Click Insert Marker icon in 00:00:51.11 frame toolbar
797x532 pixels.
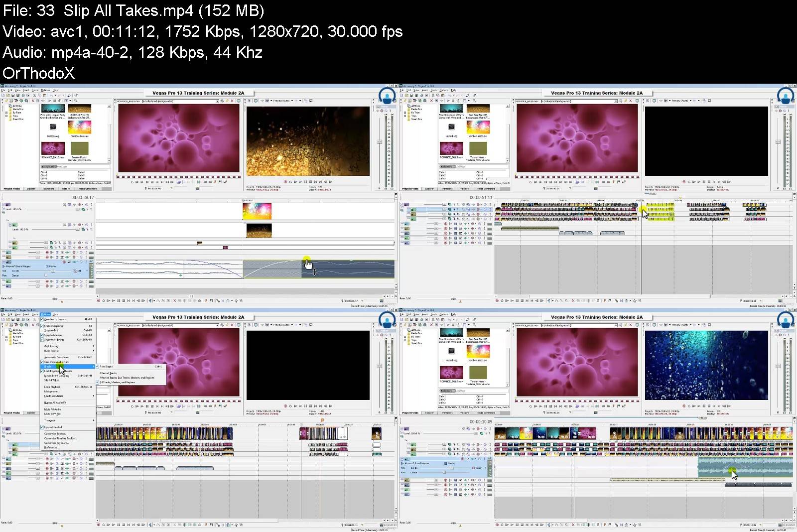click(x=605, y=300)
